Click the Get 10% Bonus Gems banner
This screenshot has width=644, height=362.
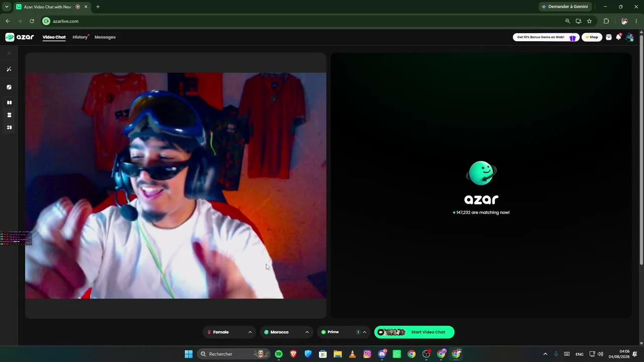[546, 37]
